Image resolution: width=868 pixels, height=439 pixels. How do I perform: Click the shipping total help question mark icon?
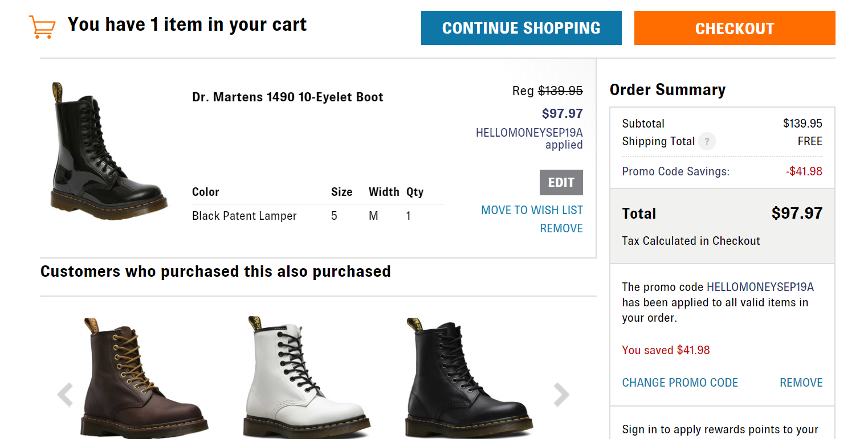click(x=707, y=141)
